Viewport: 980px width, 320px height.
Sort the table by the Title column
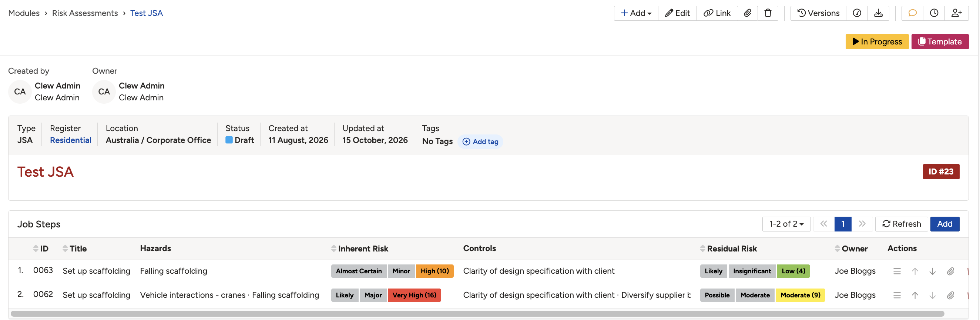pos(74,249)
